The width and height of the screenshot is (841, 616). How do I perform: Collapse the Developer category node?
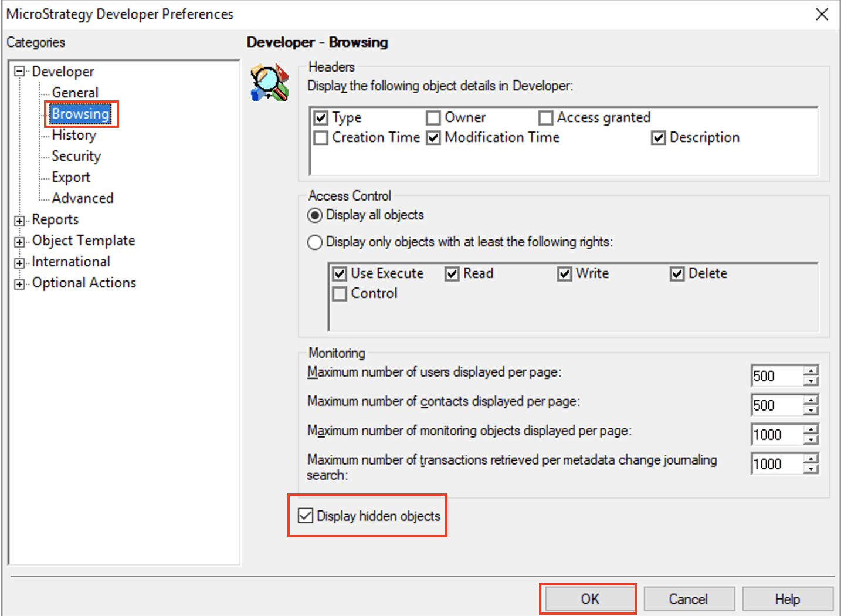pos(20,72)
